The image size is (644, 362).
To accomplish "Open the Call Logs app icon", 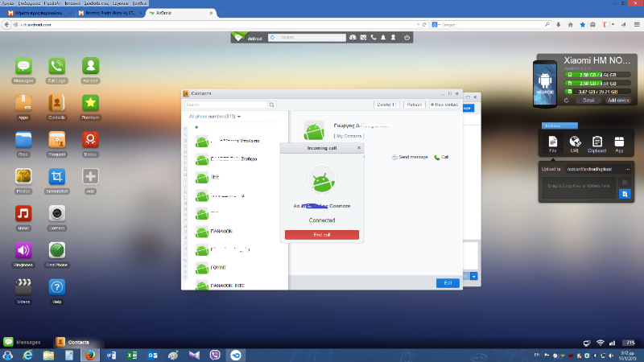I will click(x=56, y=67).
